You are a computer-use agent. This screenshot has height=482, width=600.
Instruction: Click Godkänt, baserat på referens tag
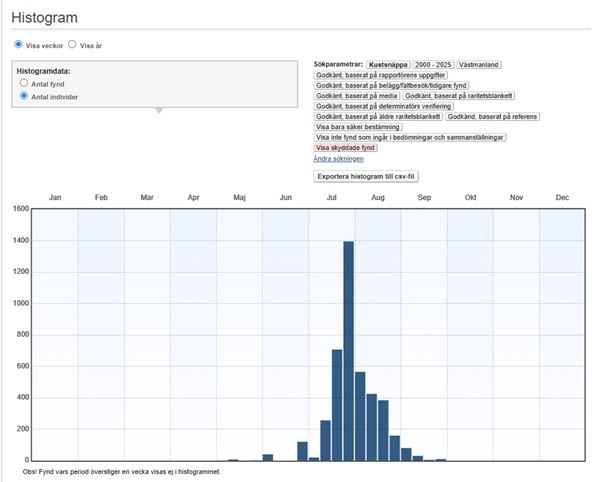(492, 117)
